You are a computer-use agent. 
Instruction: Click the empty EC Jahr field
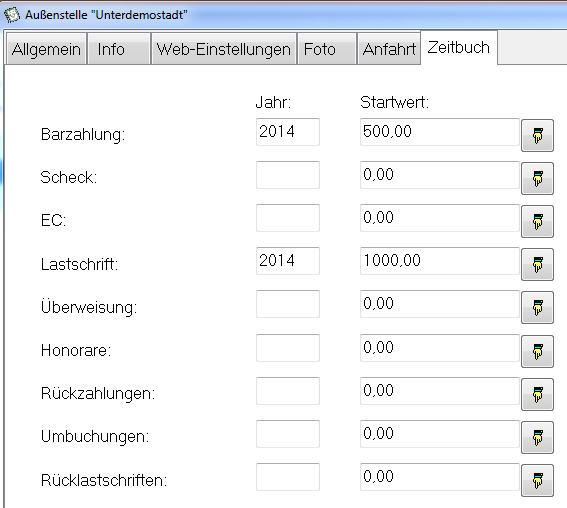pyautogui.click(x=288, y=218)
